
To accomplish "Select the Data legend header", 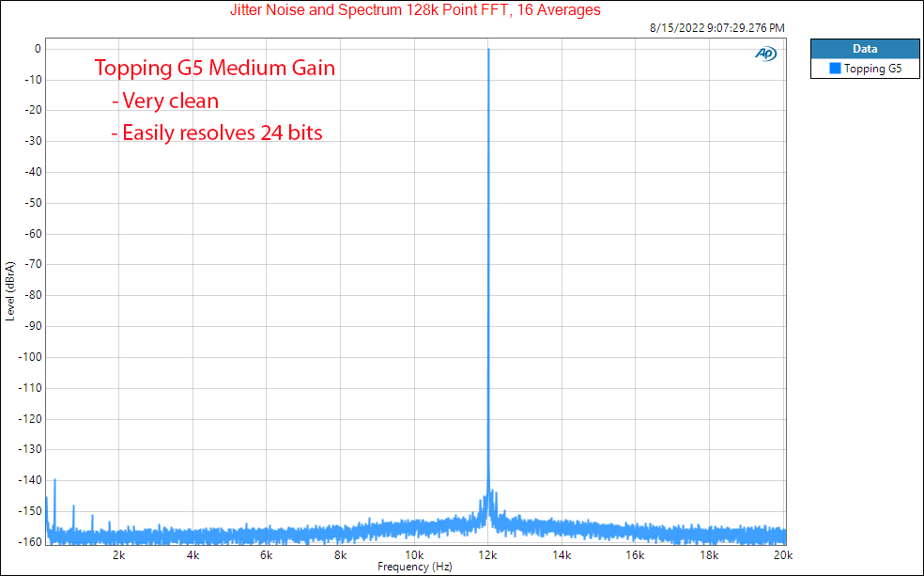I will pos(865,49).
